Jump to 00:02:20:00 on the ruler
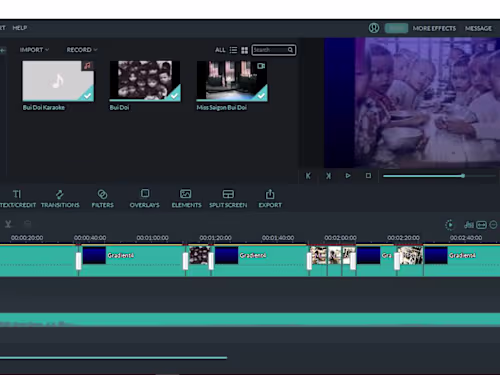This screenshot has width=500, height=375. [x=403, y=238]
